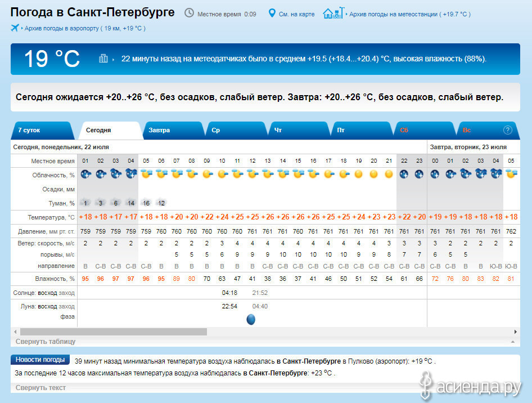This screenshot has width=532, height=403.
Task: Open См. на карте link
Action: point(296,14)
